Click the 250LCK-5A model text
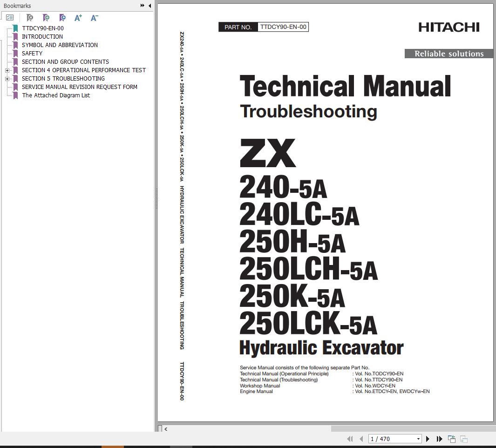The height and width of the screenshot is (448, 496). pos(308,323)
